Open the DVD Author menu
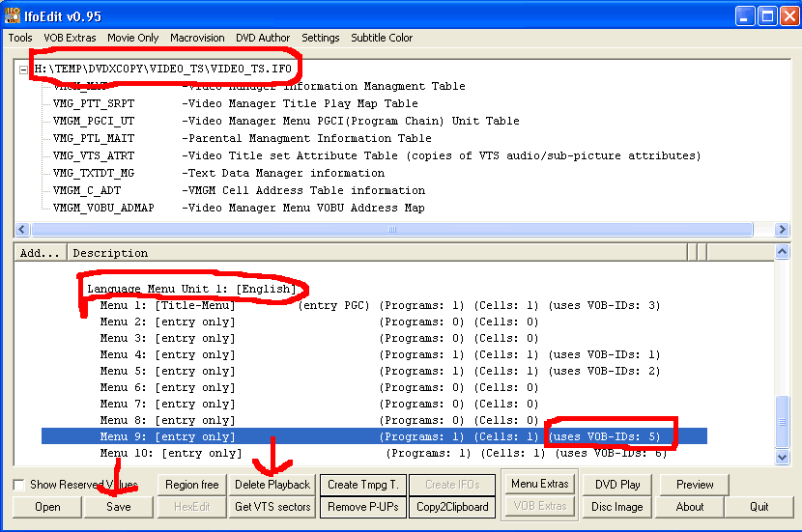This screenshot has width=802, height=532. point(263,38)
